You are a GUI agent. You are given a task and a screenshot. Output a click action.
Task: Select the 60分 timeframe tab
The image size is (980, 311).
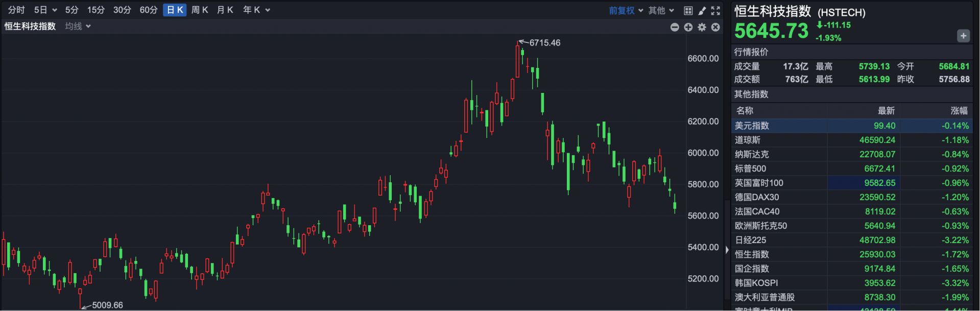tap(149, 10)
